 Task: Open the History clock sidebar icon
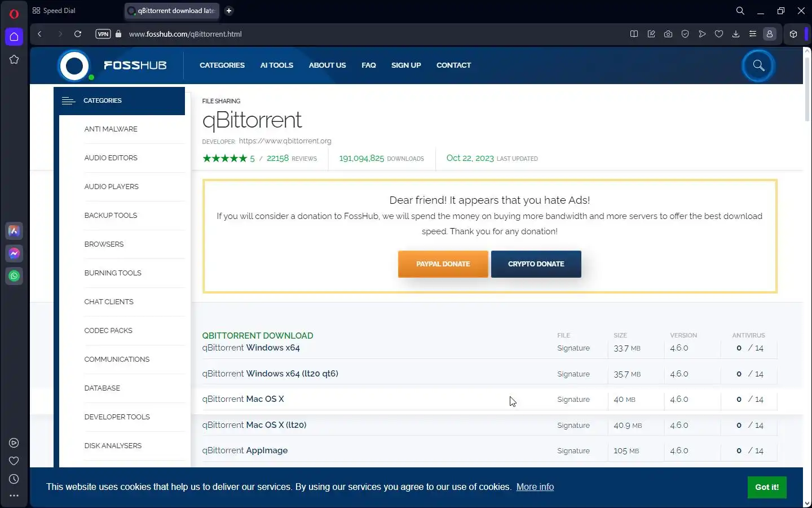point(14,479)
